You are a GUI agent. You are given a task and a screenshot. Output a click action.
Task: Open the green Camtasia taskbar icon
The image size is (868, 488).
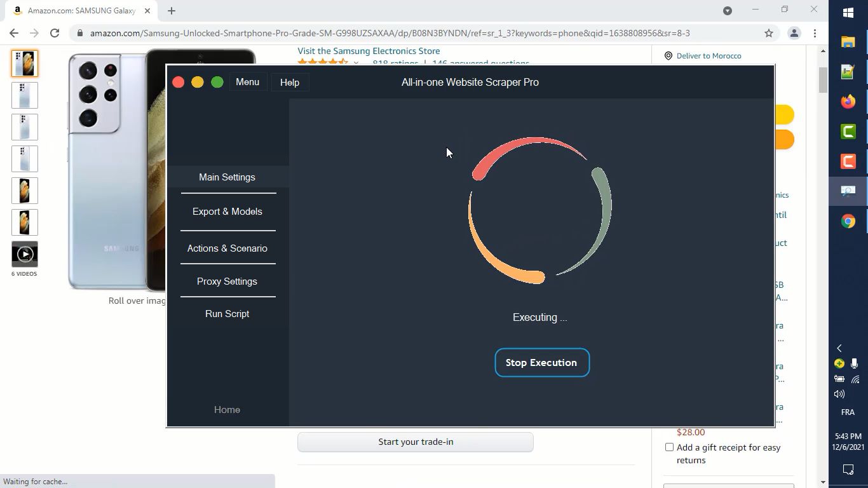[848, 132]
